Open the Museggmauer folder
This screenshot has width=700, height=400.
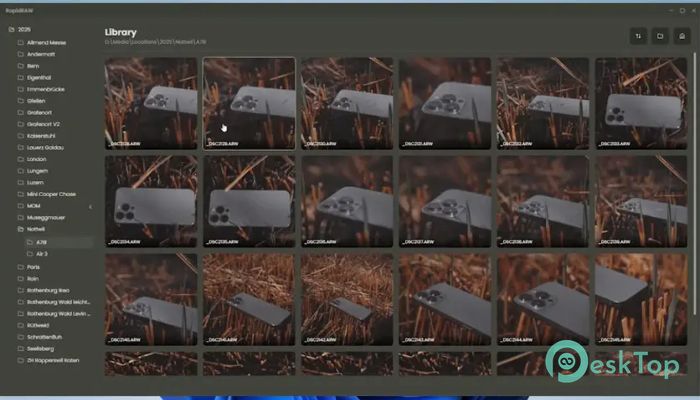(x=46, y=217)
